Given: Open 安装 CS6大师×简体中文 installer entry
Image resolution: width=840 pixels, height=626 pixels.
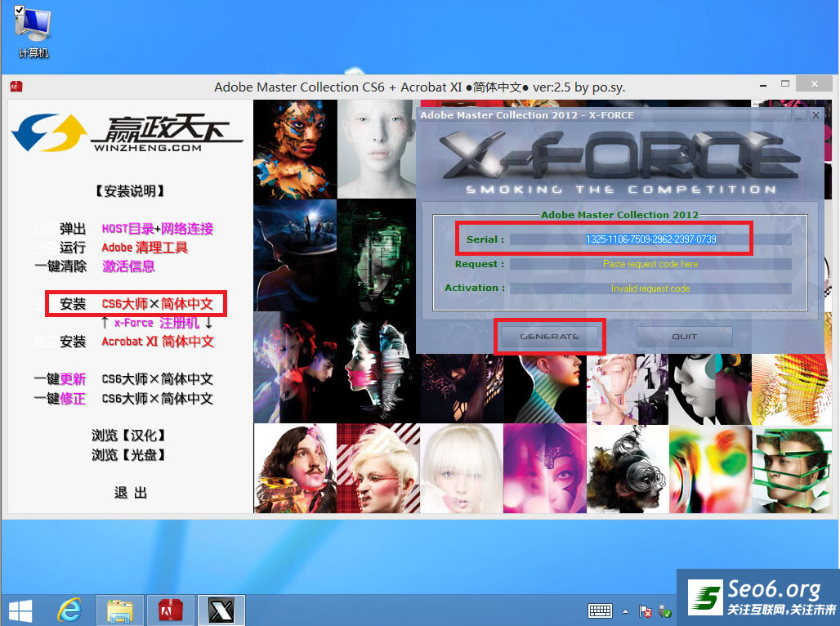Looking at the screenshot, I should tap(136, 304).
